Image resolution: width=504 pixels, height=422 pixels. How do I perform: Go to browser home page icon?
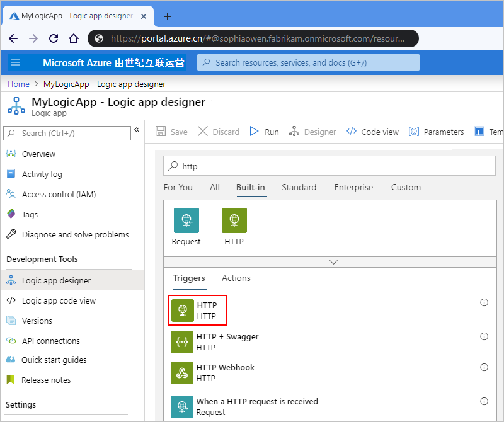pos(74,38)
